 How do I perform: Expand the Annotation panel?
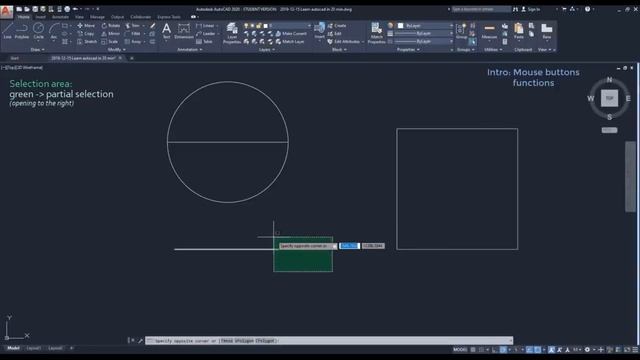(x=189, y=50)
